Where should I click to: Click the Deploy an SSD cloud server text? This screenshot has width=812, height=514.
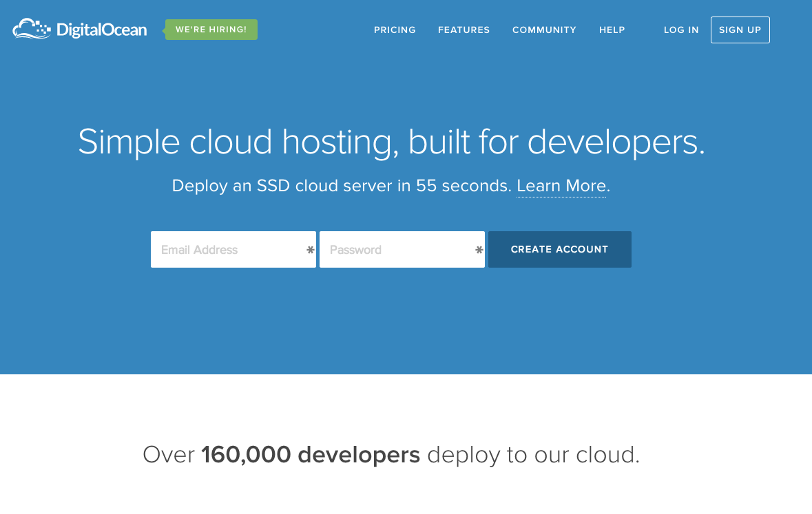(341, 186)
